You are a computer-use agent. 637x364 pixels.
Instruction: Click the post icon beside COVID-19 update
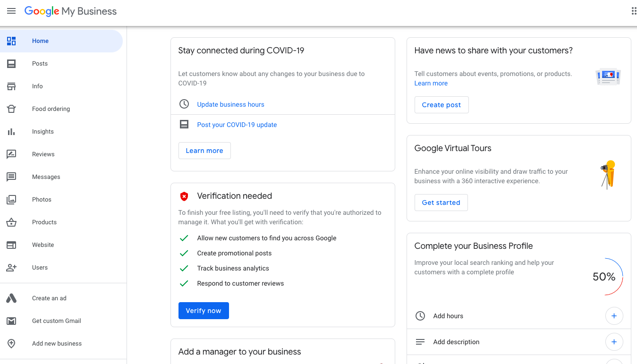(x=184, y=125)
